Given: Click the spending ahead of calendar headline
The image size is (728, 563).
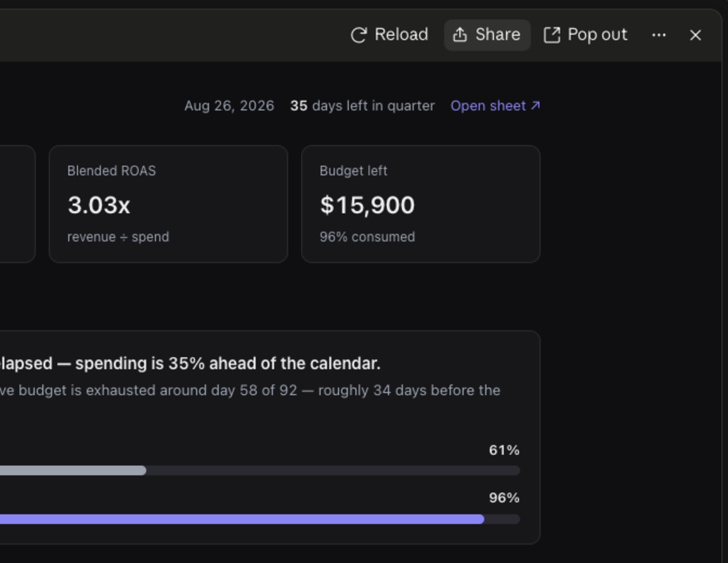Looking at the screenshot, I should (190, 363).
